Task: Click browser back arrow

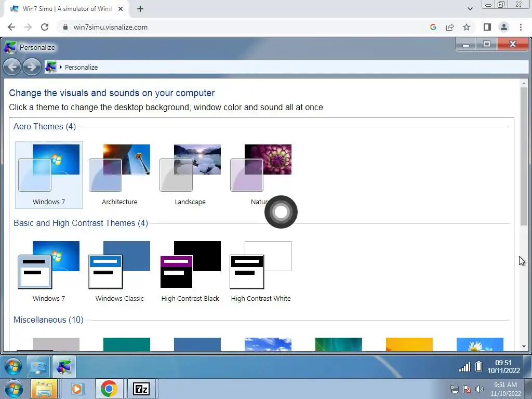Action: point(11,27)
